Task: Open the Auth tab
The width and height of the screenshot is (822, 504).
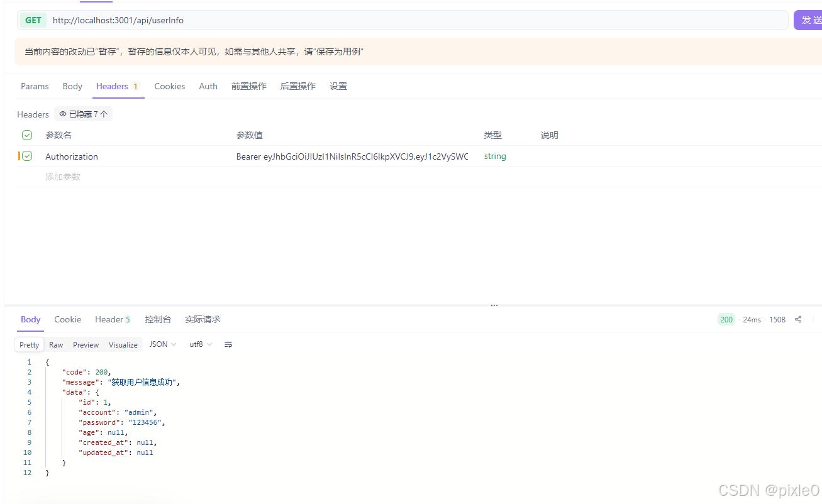Action: 208,86
